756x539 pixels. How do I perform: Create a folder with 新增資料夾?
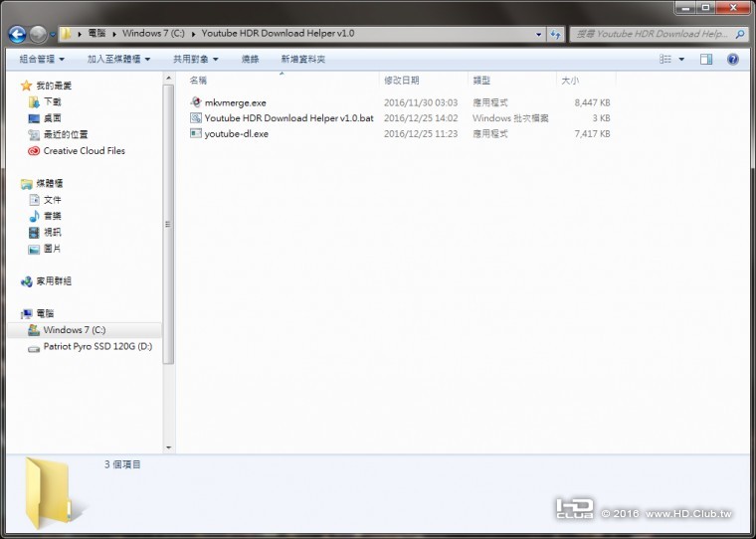[302, 59]
